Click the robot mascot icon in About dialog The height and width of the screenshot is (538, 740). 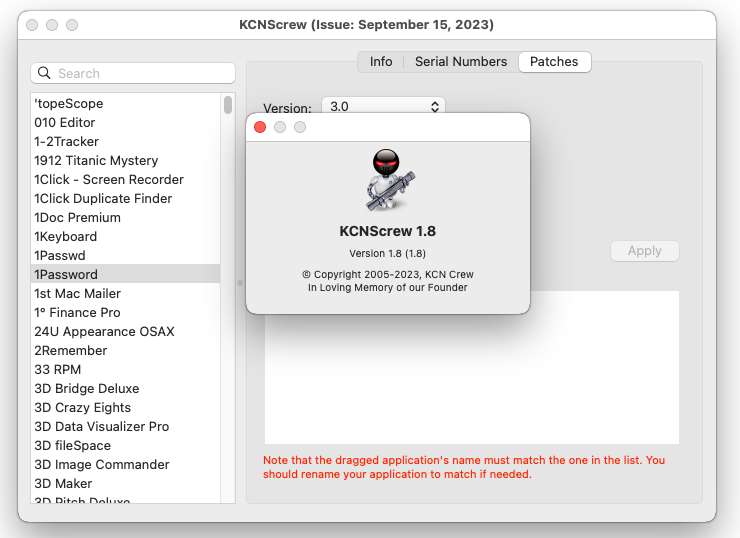point(390,180)
